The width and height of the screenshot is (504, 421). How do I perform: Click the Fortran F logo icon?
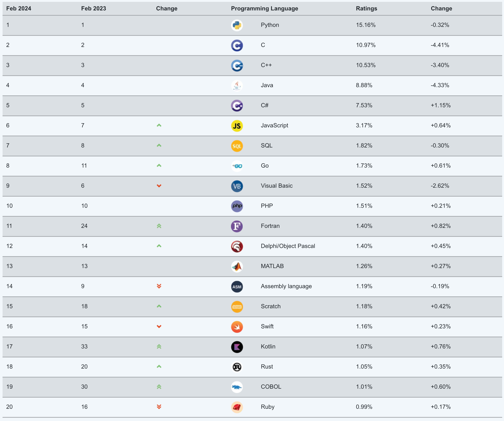237,226
